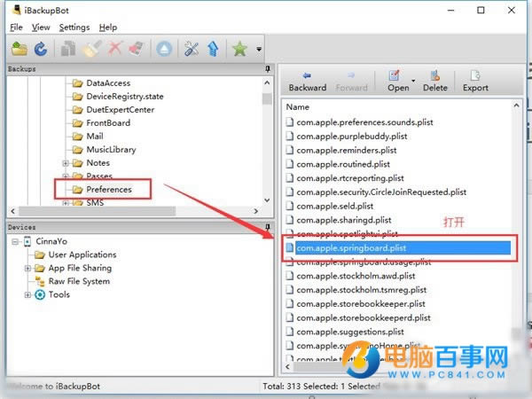The width and height of the screenshot is (532, 399).
Task: Click the blue eject circle toolbar icon
Action: point(164,49)
